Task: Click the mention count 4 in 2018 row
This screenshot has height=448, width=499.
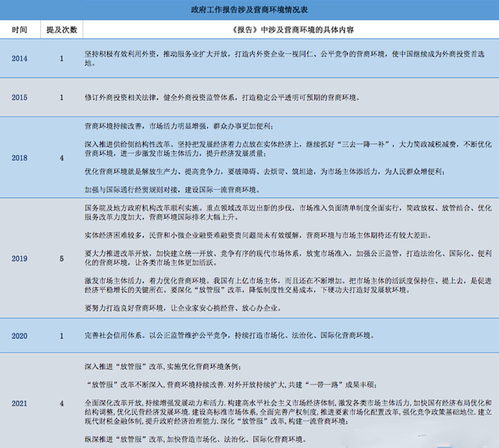Action: [62, 158]
